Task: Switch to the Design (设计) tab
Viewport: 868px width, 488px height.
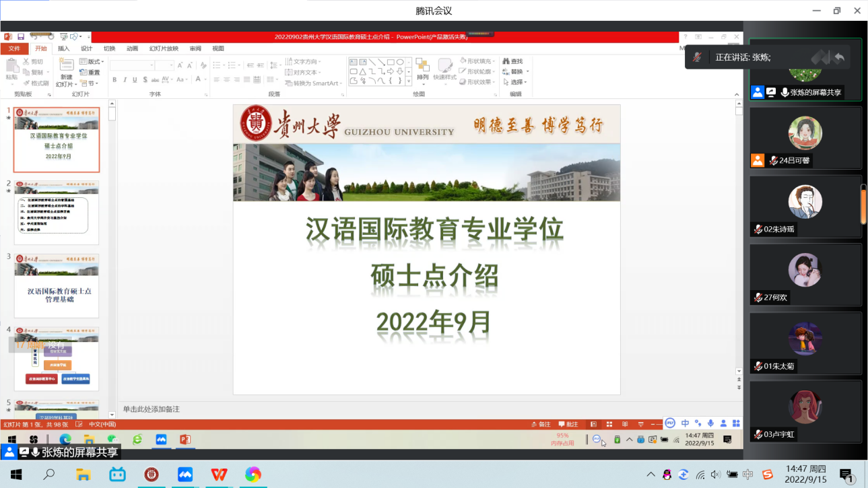Action: (x=86, y=48)
